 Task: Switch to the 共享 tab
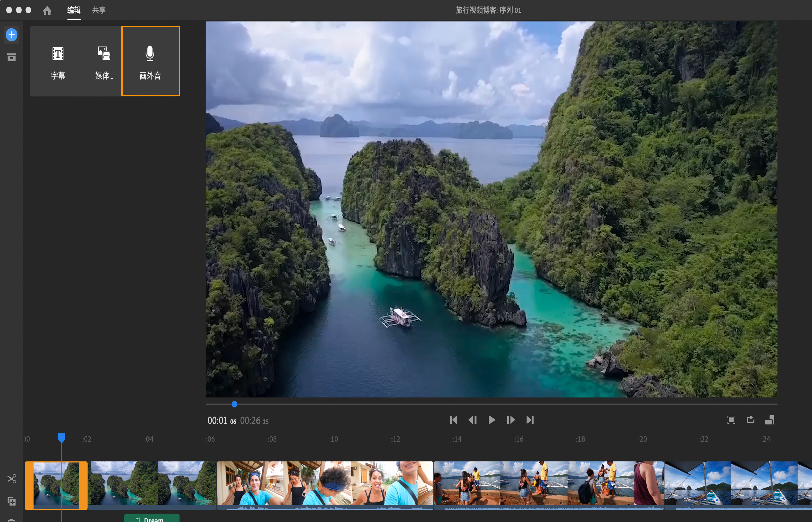click(x=98, y=10)
